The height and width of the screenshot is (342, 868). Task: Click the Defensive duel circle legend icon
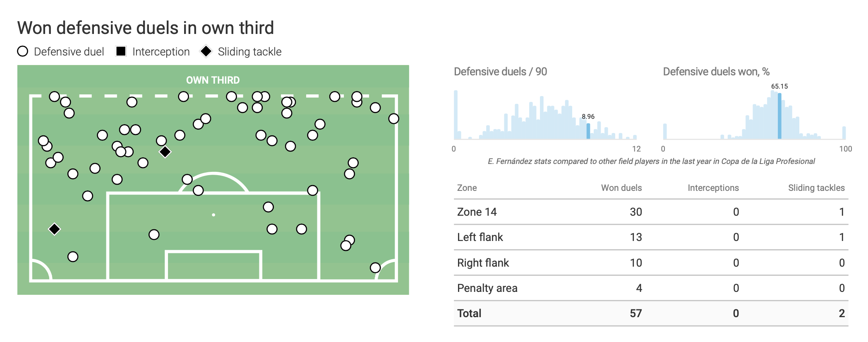(x=23, y=51)
